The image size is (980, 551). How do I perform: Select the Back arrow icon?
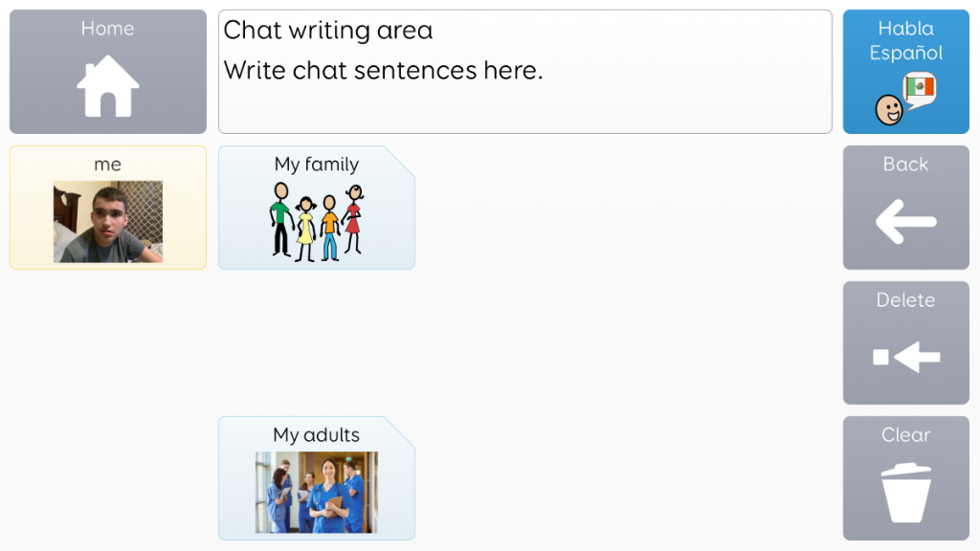[905, 222]
